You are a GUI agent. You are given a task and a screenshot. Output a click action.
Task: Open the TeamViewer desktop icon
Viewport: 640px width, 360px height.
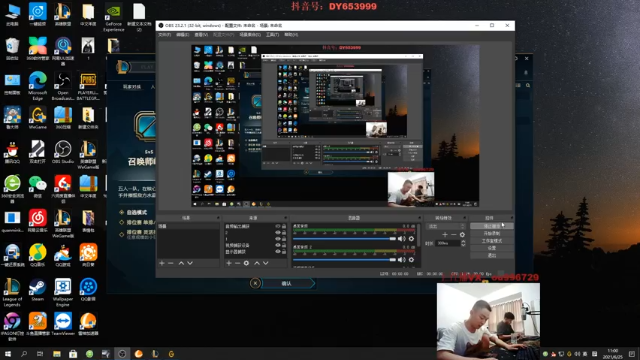pos(62,324)
